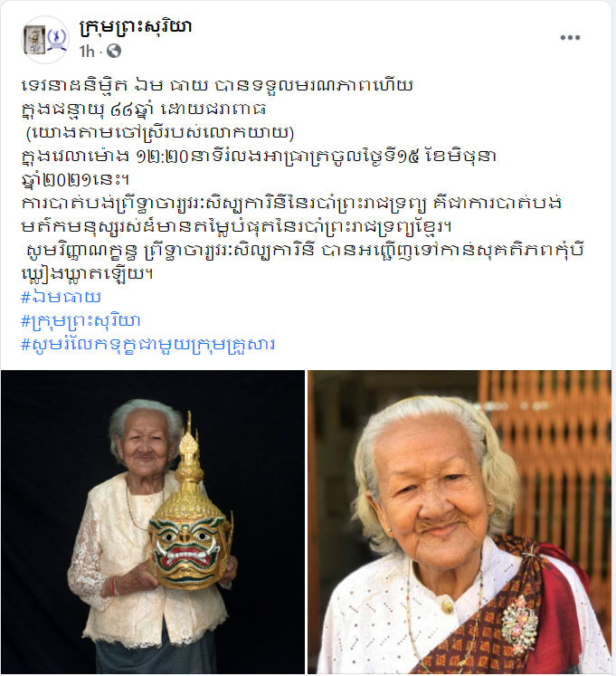
Task: Click the globe public audience icon
Action: point(114,52)
